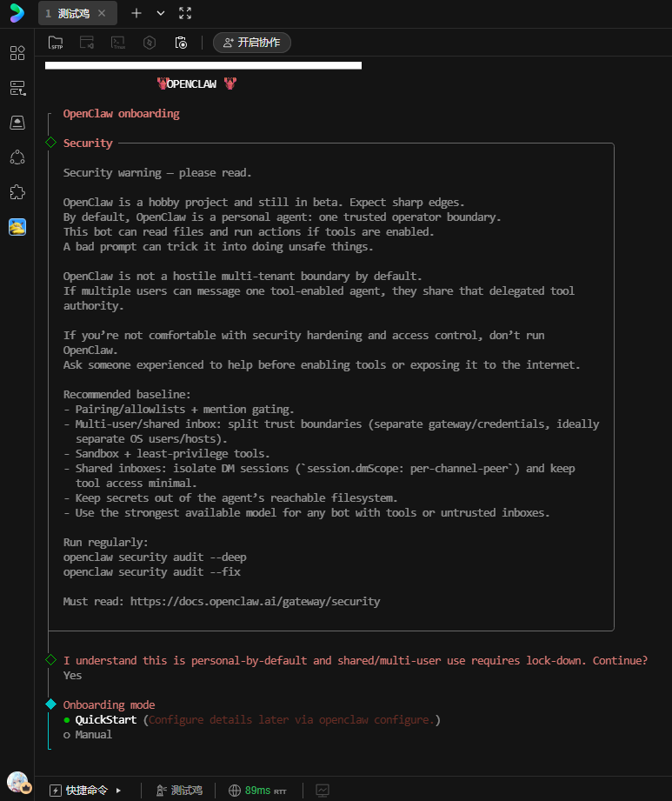Open the SFTP file browser
This screenshot has height=801, width=672.
click(56, 43)
